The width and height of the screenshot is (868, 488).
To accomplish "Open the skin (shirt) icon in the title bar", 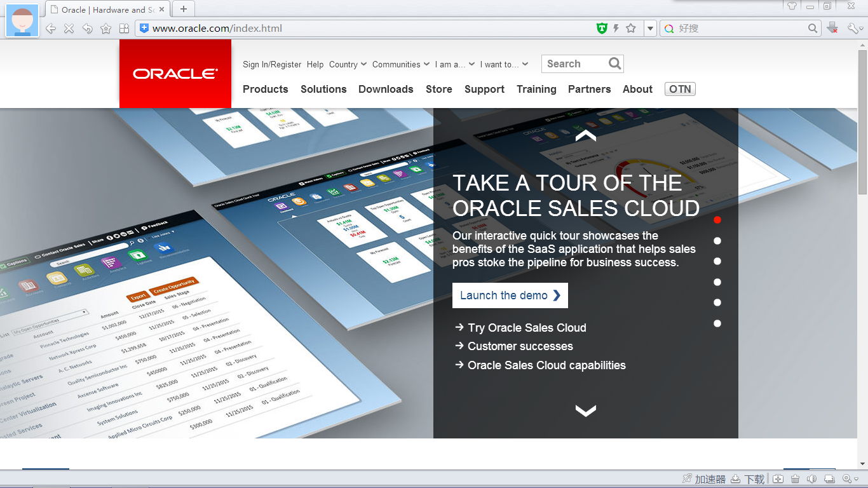I will click(x=792, y=6).
